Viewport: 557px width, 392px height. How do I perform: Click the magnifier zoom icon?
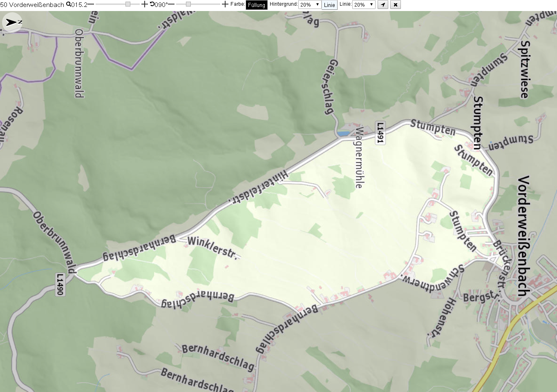point(69,4)
